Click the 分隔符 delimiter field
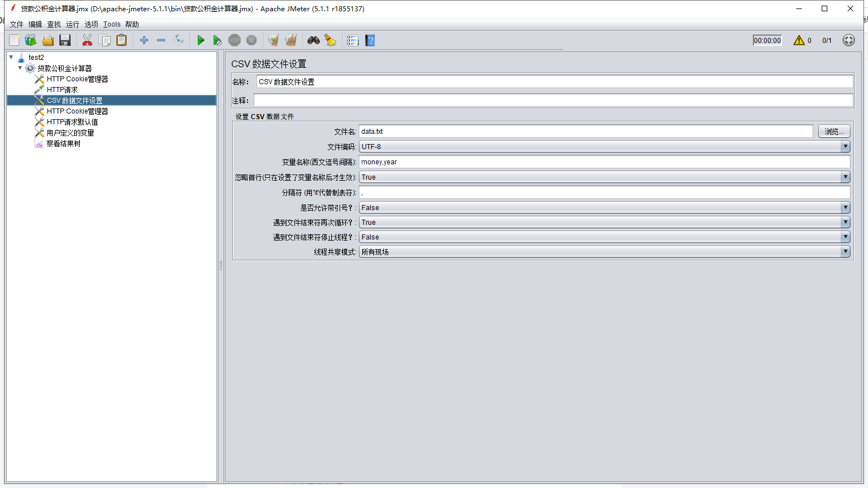The width and height of the screenshot is (868, 488). click(605, 193)
